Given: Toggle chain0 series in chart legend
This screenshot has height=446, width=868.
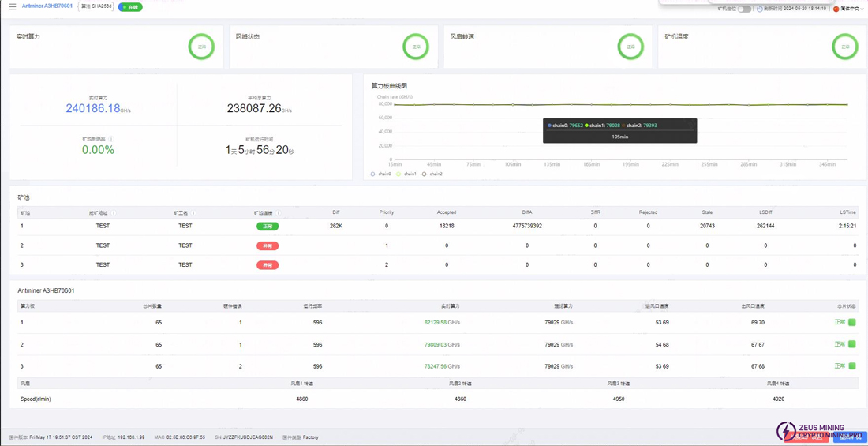Looking at the screenshot, I should tap(380, 174).
